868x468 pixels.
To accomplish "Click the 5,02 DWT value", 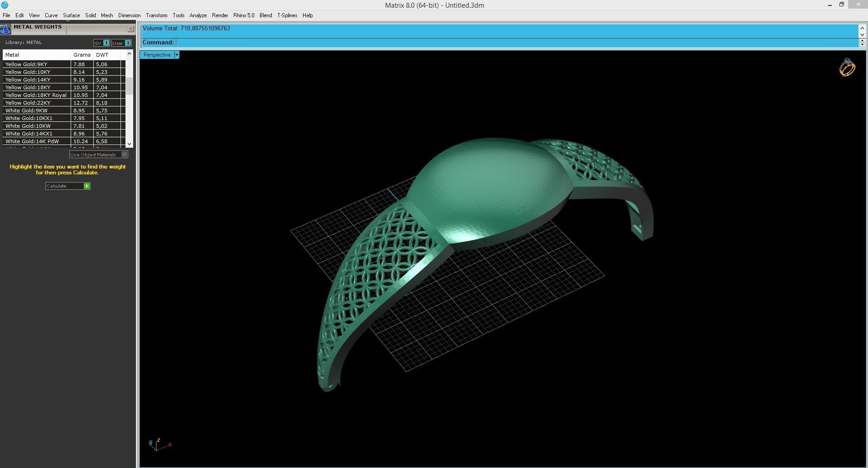I will tap(101, 126).
